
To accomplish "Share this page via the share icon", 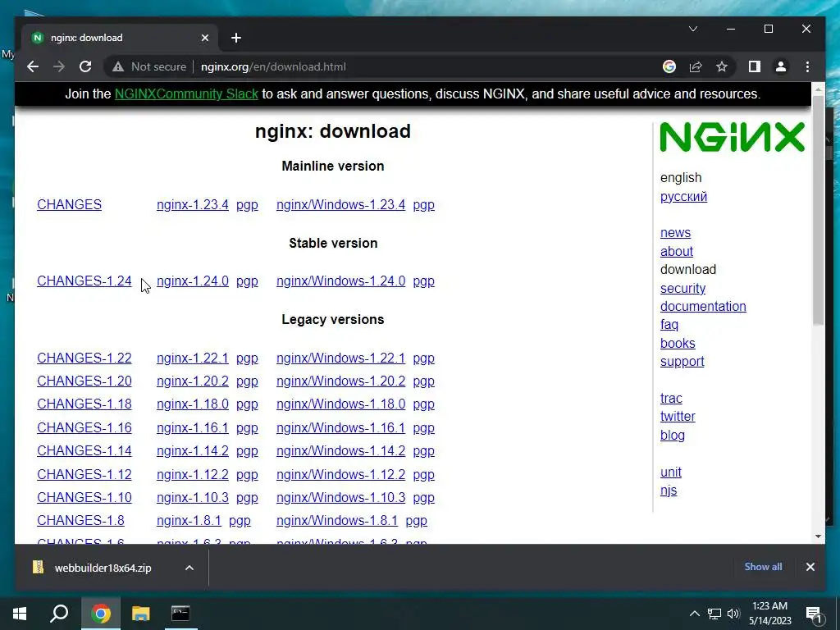I will click(696, 66).
